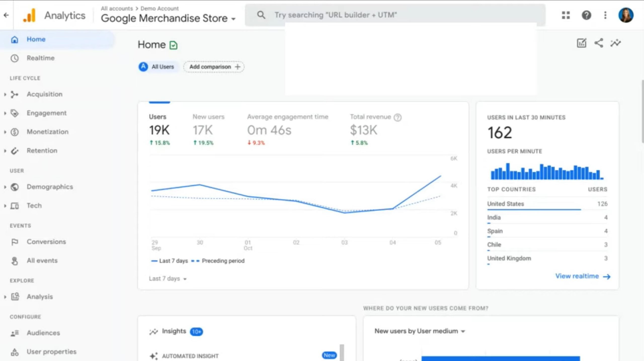The width and height of the screenshot is (644, 361).
Task: Expand the Acquisition section arrow
Action: (5, 94)
